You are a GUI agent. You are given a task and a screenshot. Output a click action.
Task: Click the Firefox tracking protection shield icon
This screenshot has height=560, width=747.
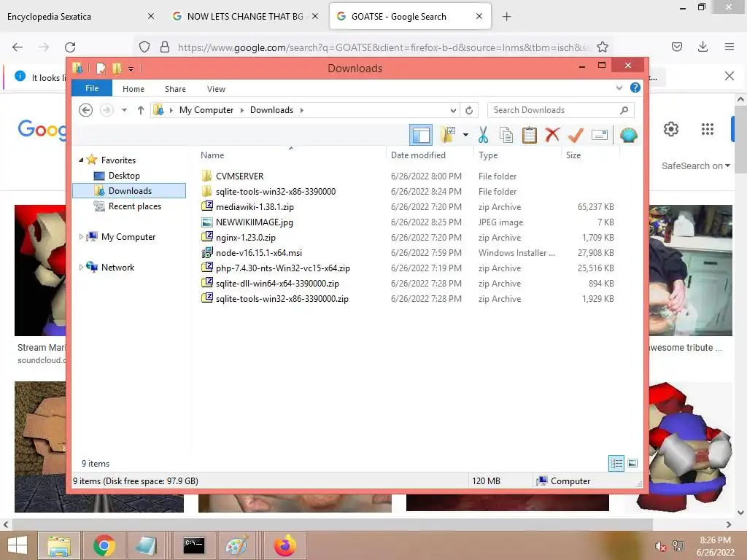click(144, 47)
